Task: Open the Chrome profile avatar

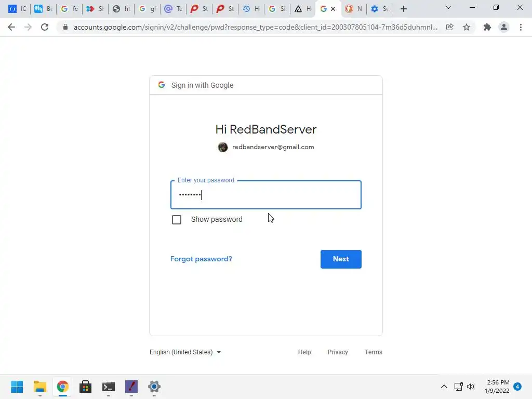Action: click(x=504, y=27)
